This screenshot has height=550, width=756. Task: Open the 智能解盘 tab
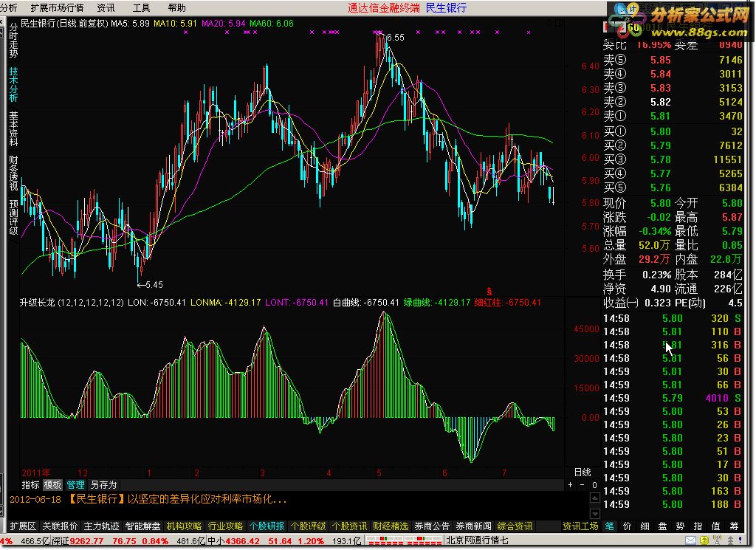click(142, 526)
